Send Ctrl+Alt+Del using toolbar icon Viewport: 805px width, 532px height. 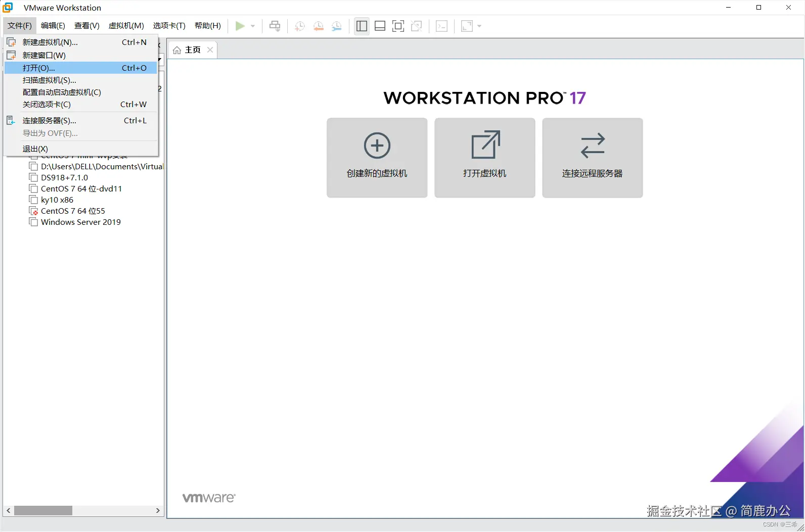click(x=275, y=26)
